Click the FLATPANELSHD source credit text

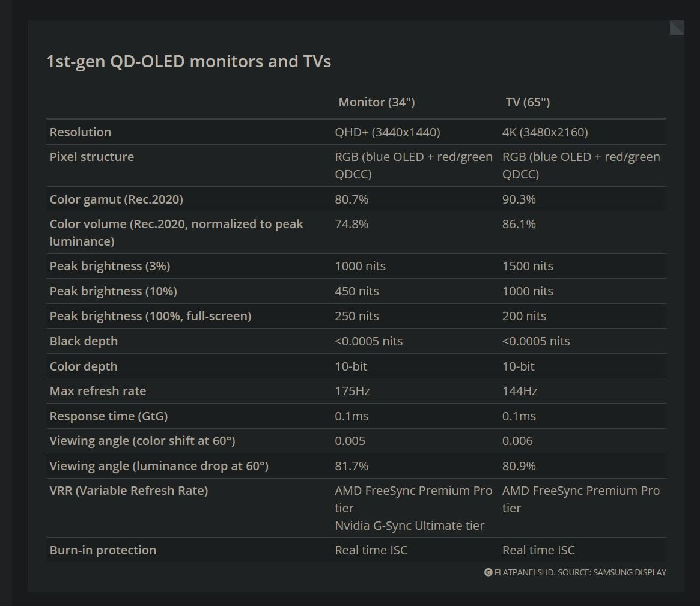[x=580, y=572]
